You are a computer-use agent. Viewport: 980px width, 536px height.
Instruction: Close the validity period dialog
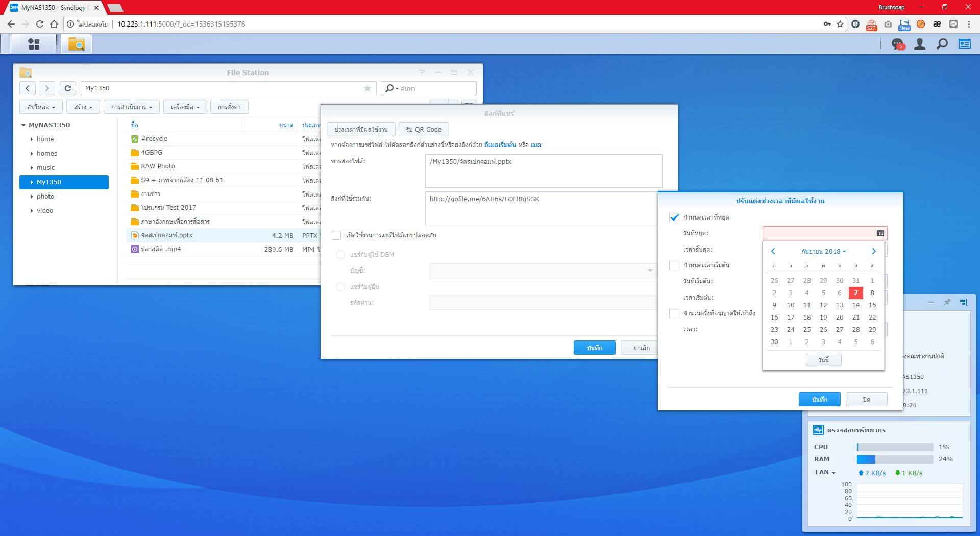tap(866, 399)
